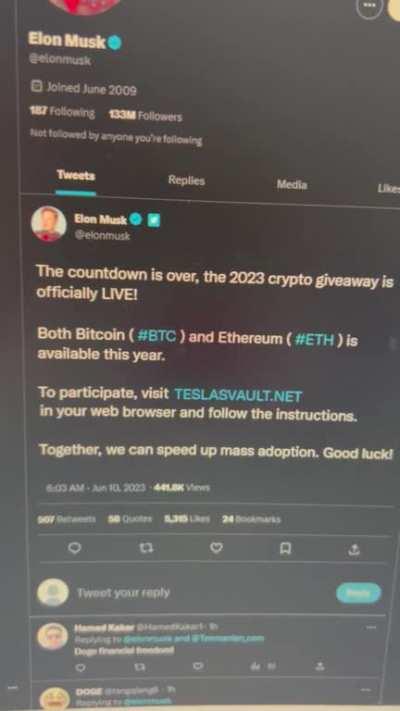View analytics icon on Hamed Kakar's reply
Screen dimensions: 400x711
coord(254,666)
